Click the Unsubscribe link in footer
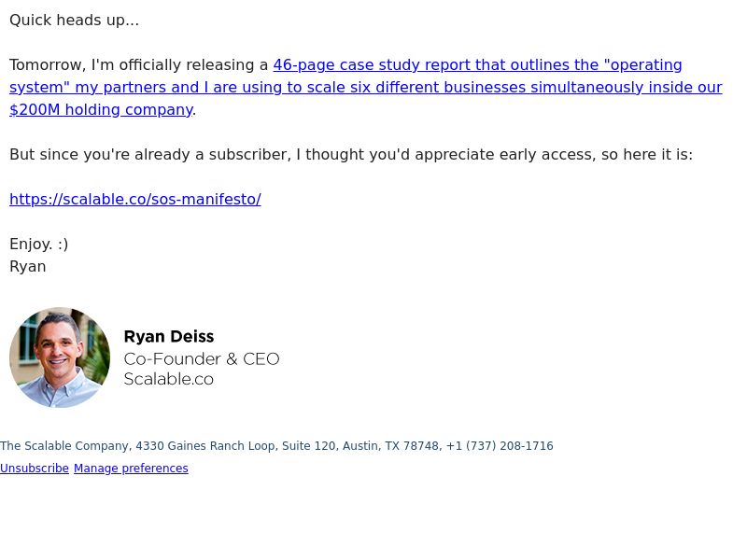This screenshot has width=747, height=560. [35, 469]
